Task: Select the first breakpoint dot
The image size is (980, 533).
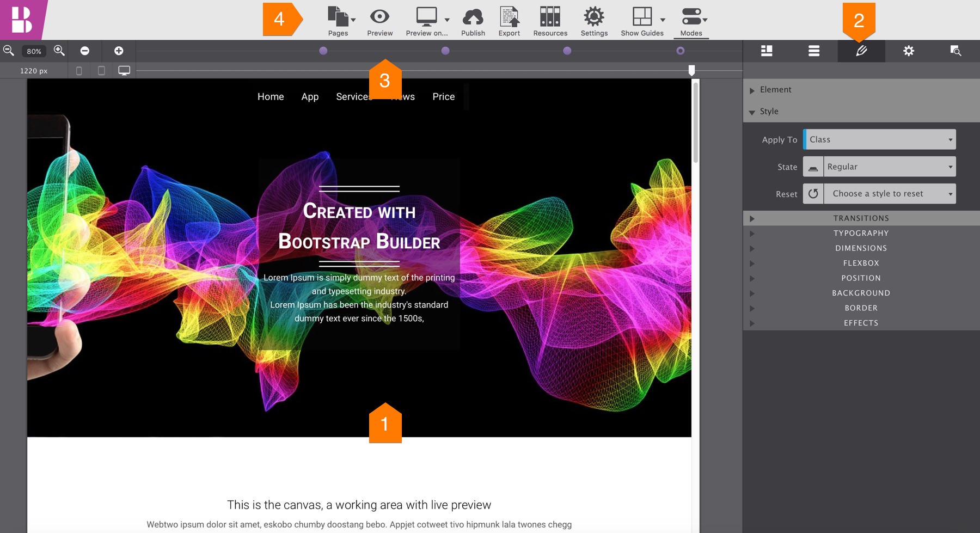Action: 323,51
